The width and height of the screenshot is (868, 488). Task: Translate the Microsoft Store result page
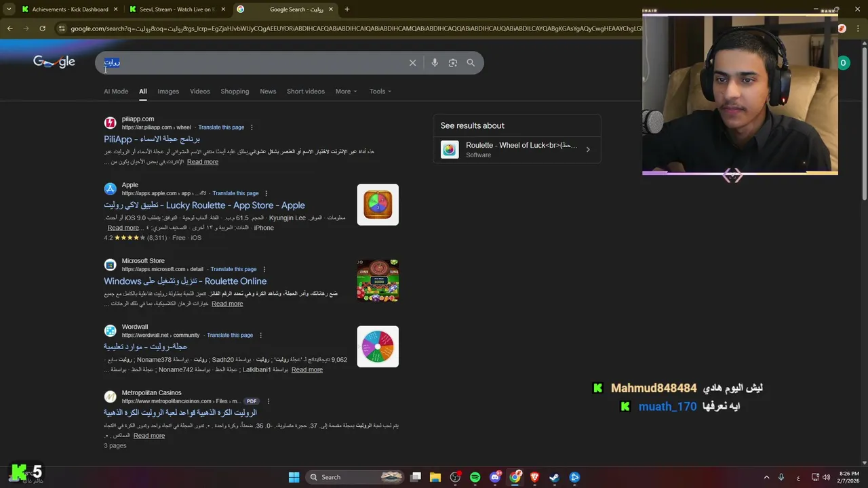[x=233, y=269]
